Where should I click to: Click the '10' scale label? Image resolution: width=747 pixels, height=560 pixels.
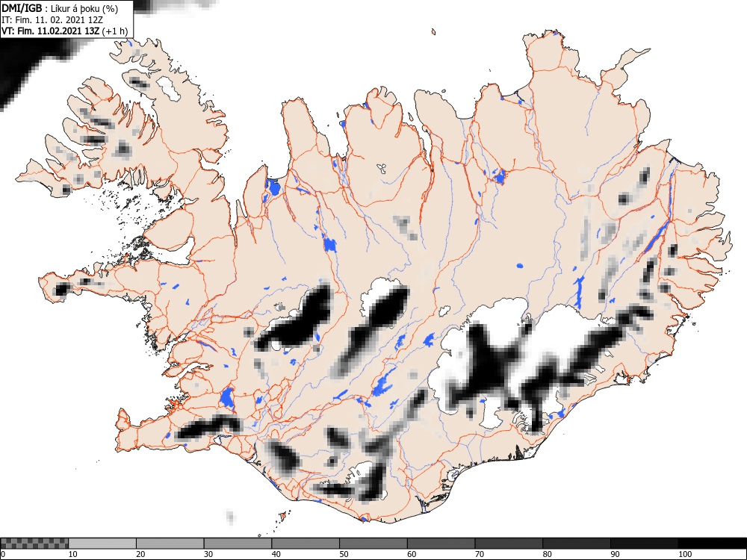pyautogui.click(x=73, y=554)
